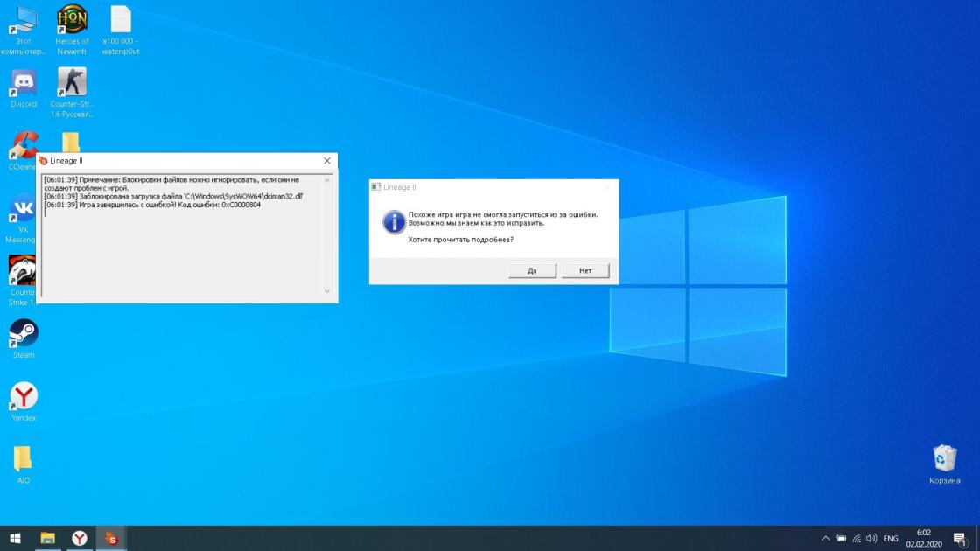
Task: Click the Этот компьютер desktop icon
Action: 24,19
